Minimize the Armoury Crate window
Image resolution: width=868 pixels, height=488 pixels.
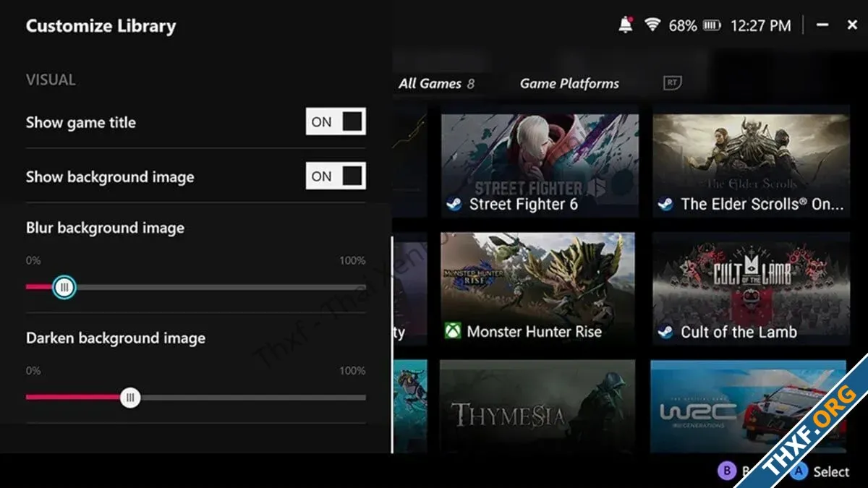(x=822, y=25)
